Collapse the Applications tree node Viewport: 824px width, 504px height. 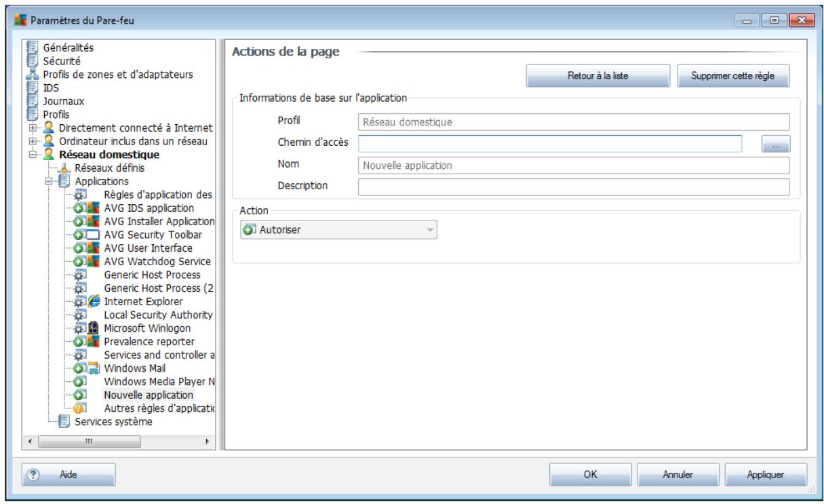(50, 182)
